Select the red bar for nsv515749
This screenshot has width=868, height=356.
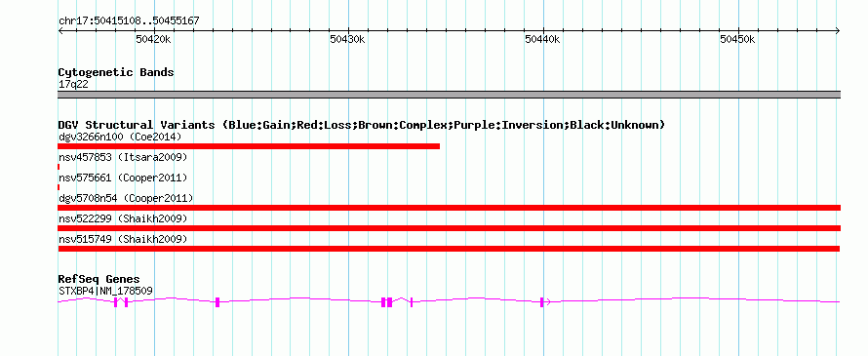point(449,249)
